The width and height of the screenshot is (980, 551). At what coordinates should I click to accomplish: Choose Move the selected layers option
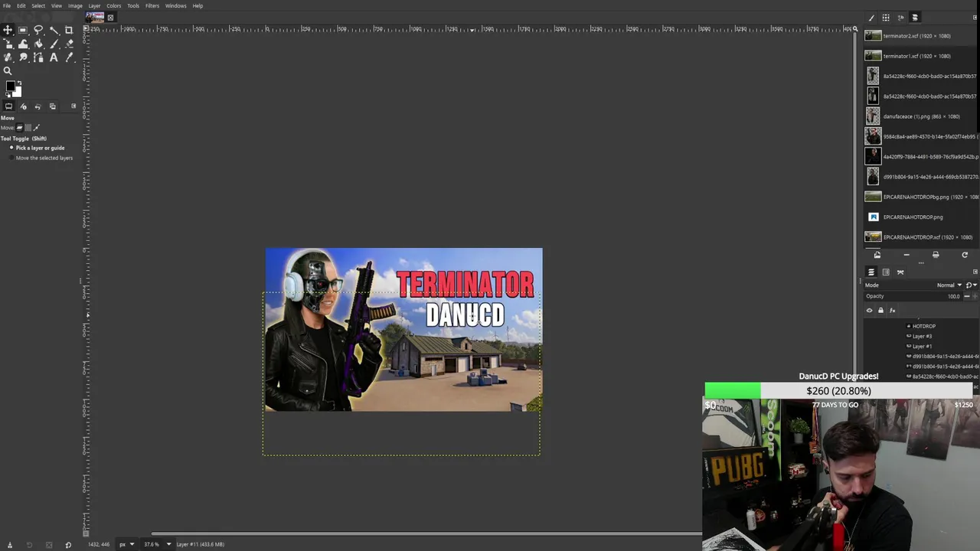[x=41, y=158]
